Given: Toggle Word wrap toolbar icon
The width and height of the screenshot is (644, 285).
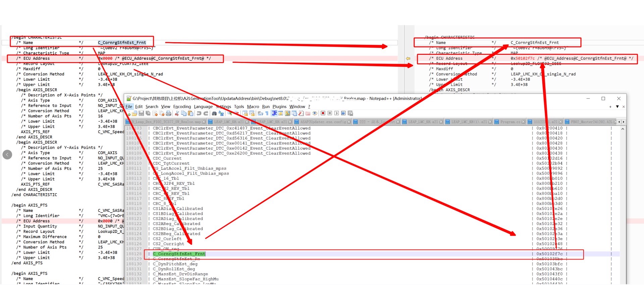Looking at the screenshot, I should pyautogui.click(x=260, y=113).
